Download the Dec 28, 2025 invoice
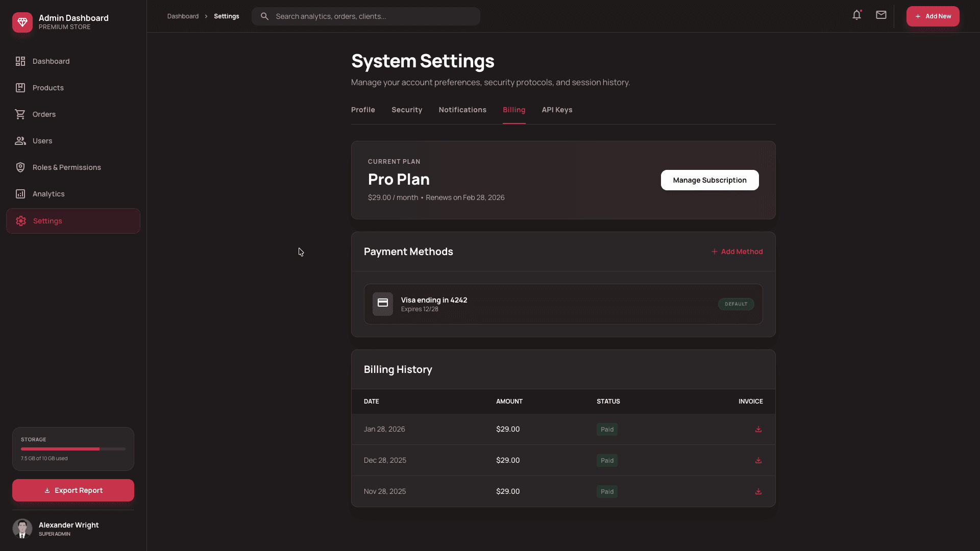This screenshot has height=551, width=980. point(758,460)
